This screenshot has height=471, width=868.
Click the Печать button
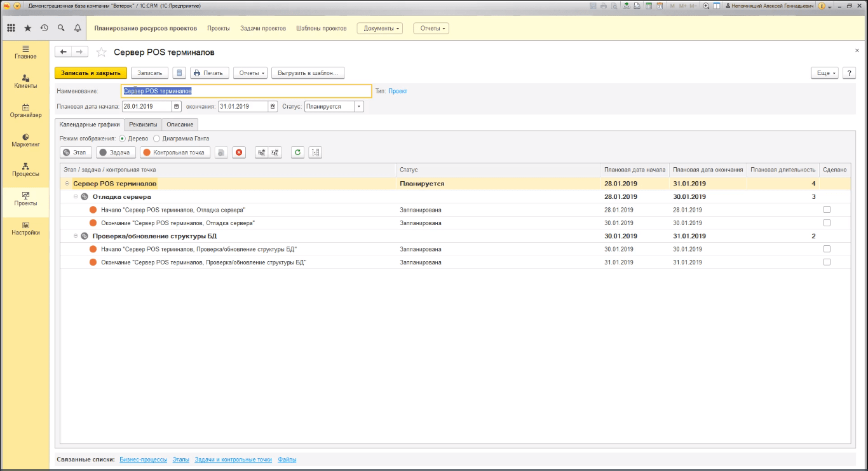(209, 73)
